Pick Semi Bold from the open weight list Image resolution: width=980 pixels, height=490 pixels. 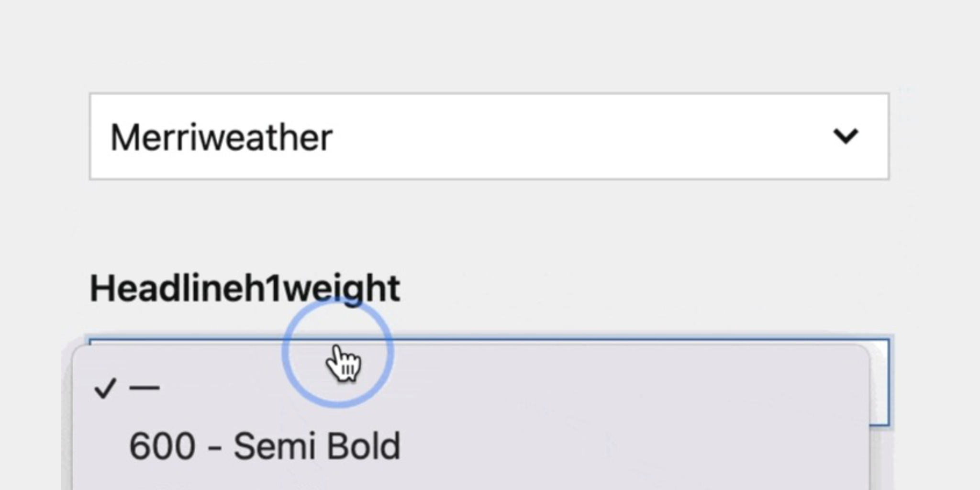(317, 446)
